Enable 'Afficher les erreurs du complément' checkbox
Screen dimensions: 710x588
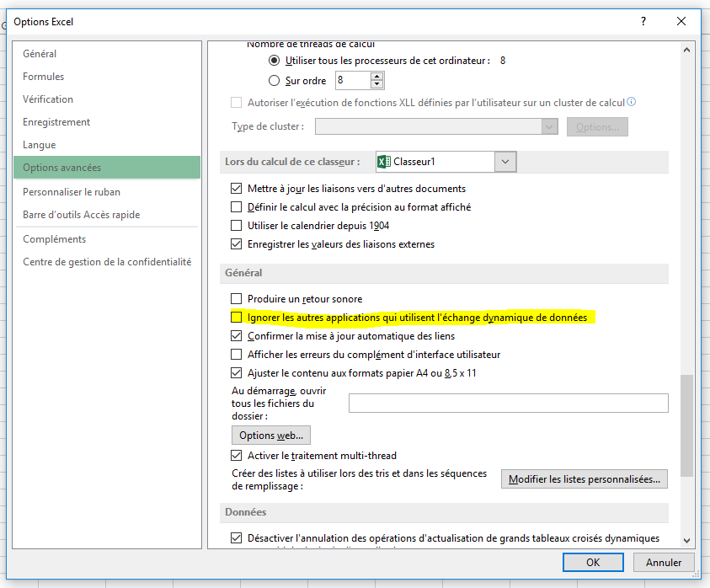click(x=236, y=355)
